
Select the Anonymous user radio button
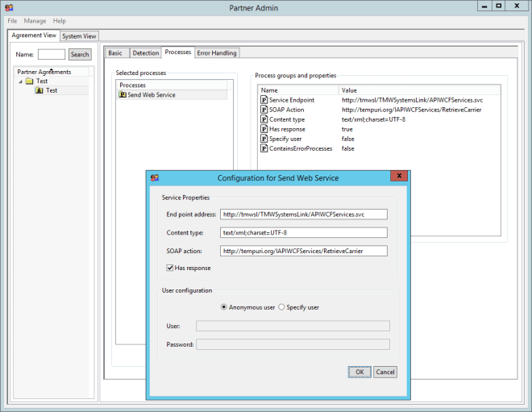point(224,307)
